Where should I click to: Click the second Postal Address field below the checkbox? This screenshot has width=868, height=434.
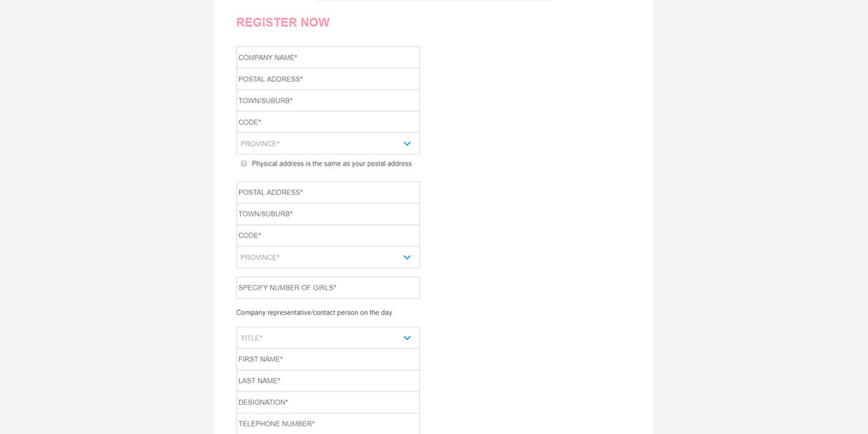point(327,193)
